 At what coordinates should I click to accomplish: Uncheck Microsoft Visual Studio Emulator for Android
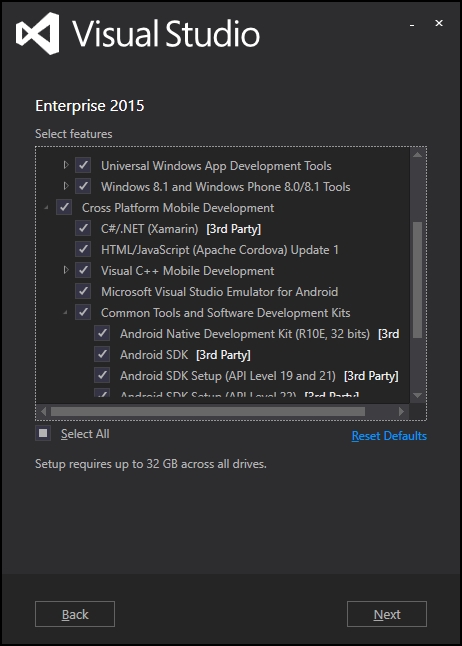click(83, 291)
